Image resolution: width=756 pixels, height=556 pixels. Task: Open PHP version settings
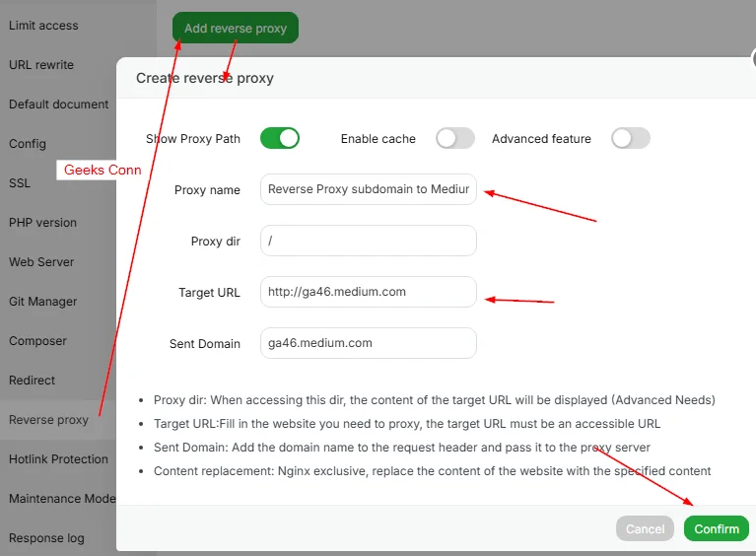pos(43,223)
